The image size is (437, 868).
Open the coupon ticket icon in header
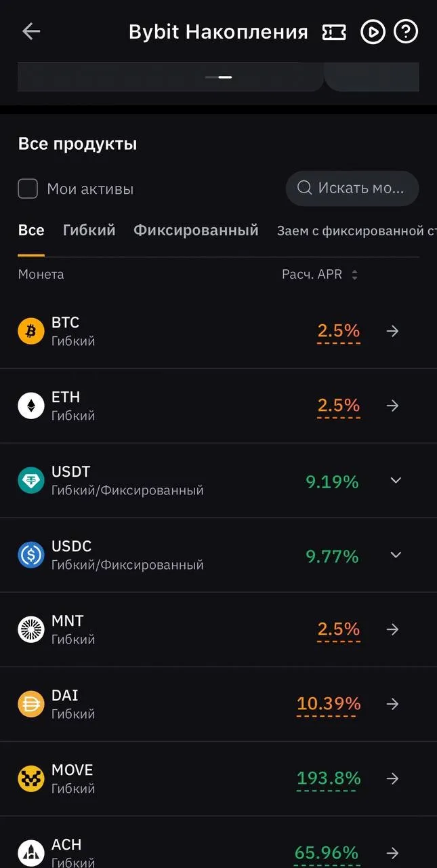click(x=334, y=32)
